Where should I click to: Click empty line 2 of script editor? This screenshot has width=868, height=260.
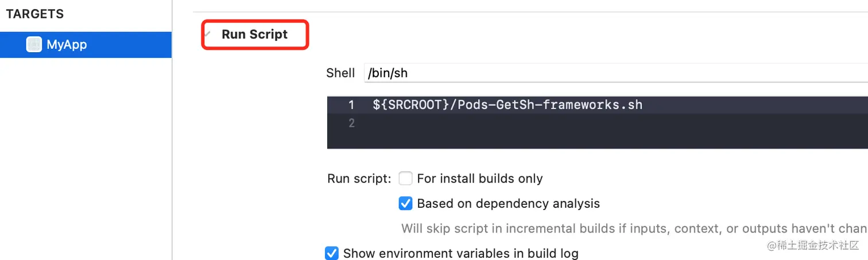tap(517, 123)
